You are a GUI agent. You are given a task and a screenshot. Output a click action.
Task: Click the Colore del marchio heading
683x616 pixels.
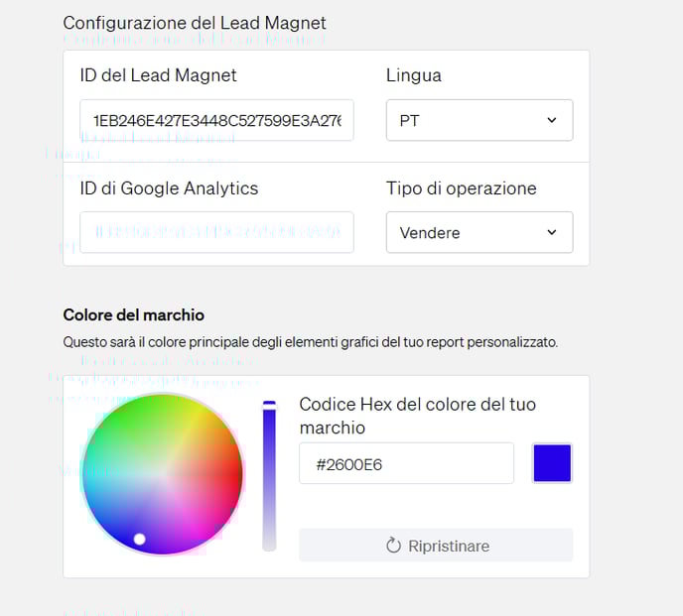coord(133,314)
